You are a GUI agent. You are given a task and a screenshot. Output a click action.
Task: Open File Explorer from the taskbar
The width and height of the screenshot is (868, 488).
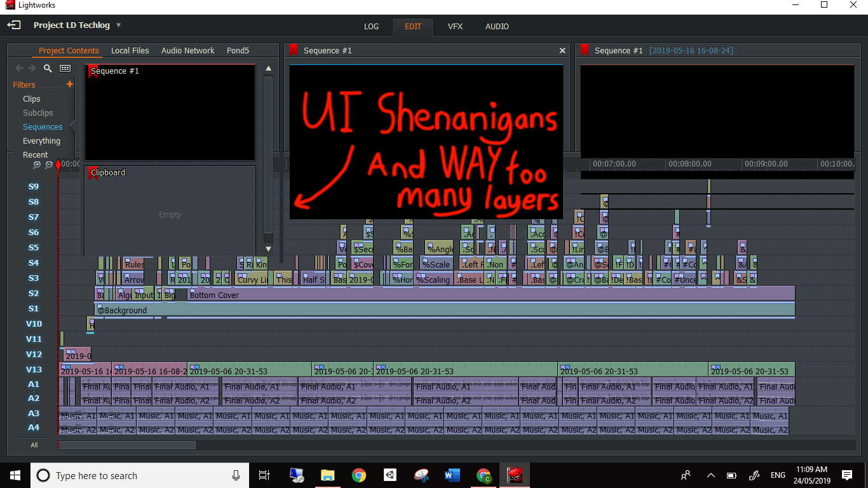[x=328, y=475]
